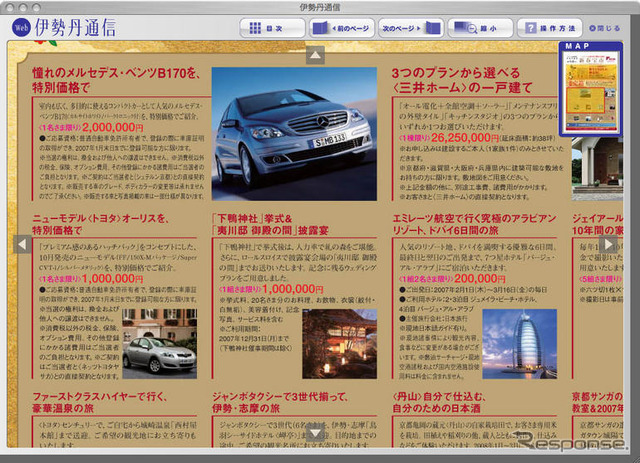Click heading 憧れのメルセデス・ベンツB170を、特別価格で
The height and width of the screenshot is (463, 640).
(117, 80)
